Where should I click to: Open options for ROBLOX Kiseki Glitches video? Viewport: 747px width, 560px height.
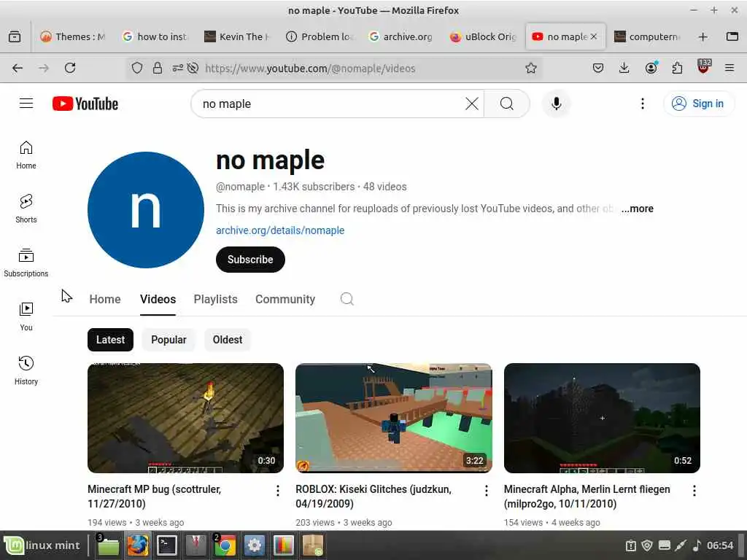pos(486,491)
